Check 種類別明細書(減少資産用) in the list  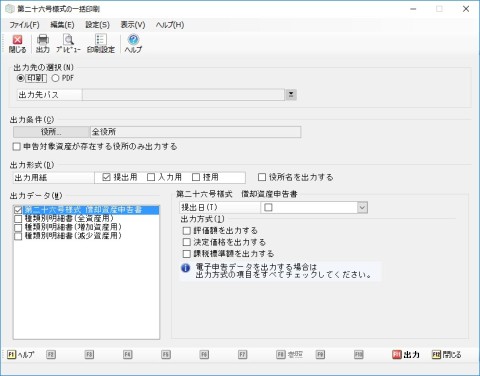(18, 236)
